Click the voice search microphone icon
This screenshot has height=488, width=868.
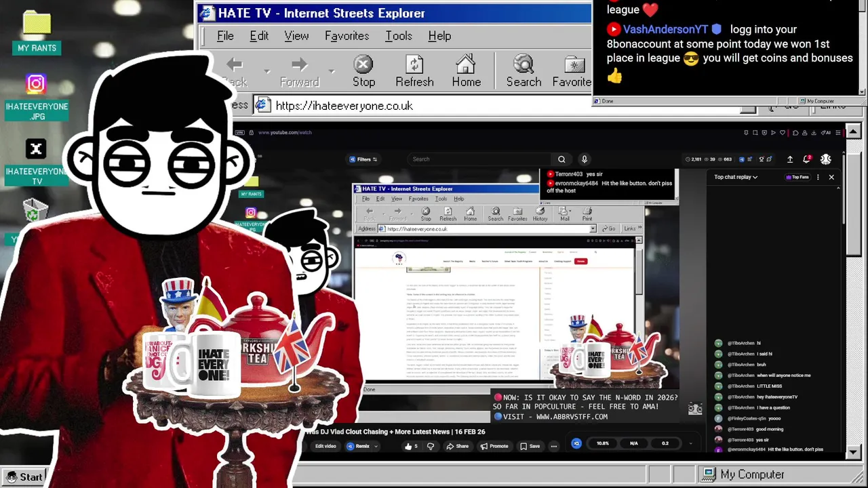click(584, 159)
